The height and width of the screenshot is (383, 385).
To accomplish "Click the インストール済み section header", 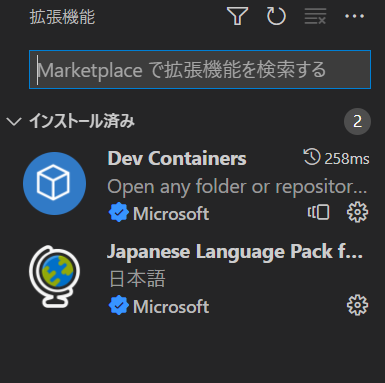I will [x=82, y=121].
